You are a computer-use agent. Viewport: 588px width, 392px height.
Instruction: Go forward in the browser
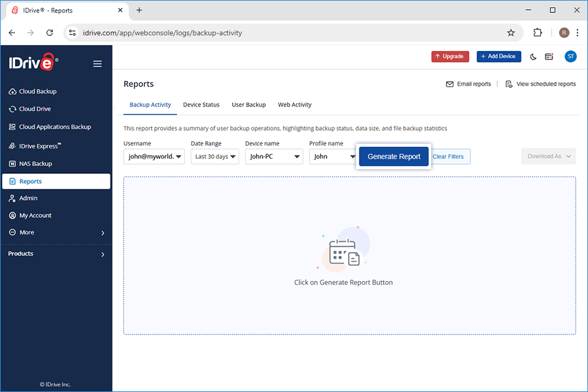coord(30,33)
